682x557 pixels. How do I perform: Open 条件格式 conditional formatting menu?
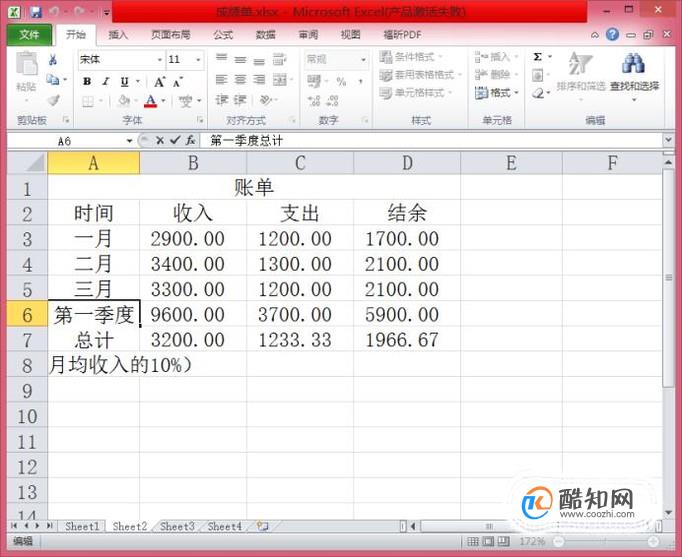click(411, 57)
